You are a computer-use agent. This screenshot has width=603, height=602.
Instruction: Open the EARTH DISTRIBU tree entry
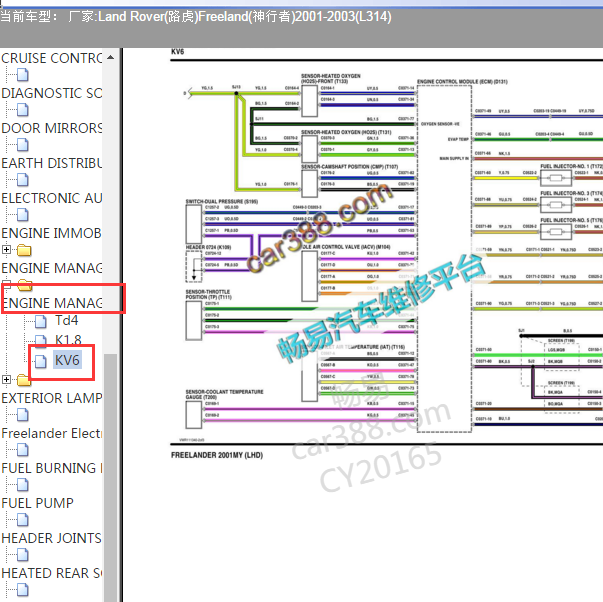pyautogui.click(x=52, y=163)
